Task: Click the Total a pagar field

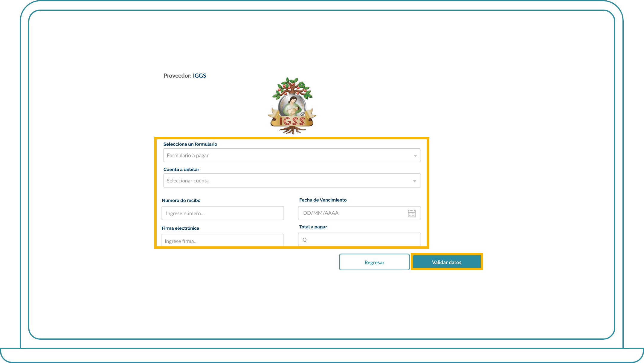Action: click(359, 240)
